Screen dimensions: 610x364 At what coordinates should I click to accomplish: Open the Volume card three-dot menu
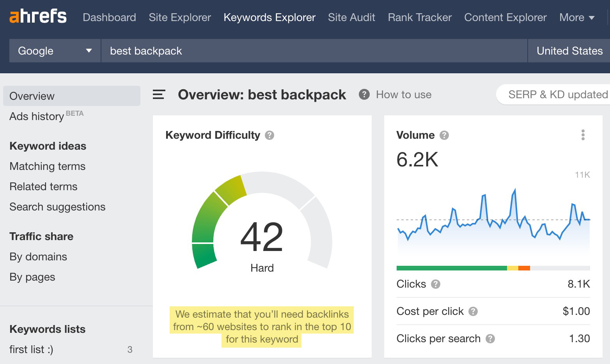coord(583,135)
